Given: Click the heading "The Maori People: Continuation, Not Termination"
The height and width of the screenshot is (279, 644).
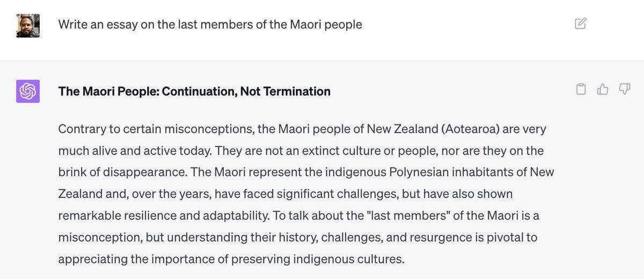Looking at the screenshot, I should pyautogui.click(x=194, y=91).
